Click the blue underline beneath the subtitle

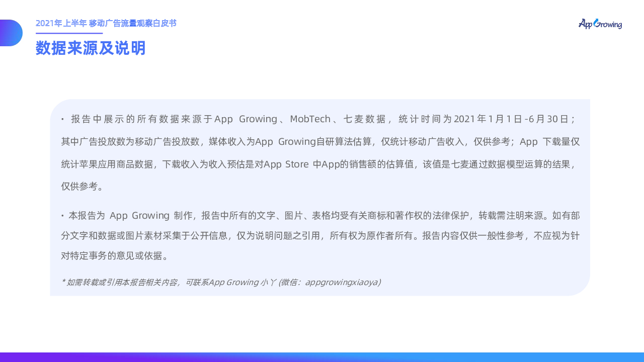coord(69,33)
